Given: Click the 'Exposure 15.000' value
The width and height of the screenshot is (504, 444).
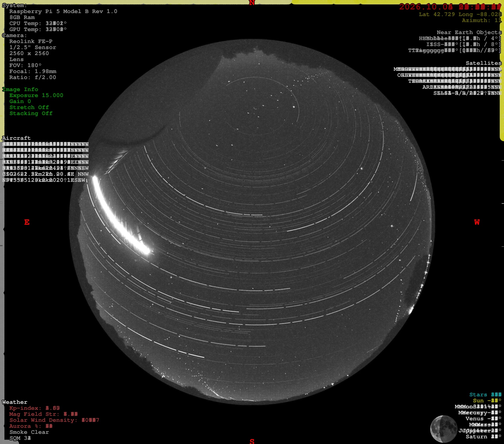Looking at the screenshot, I should pyautogui.click(x=36, y=95).
